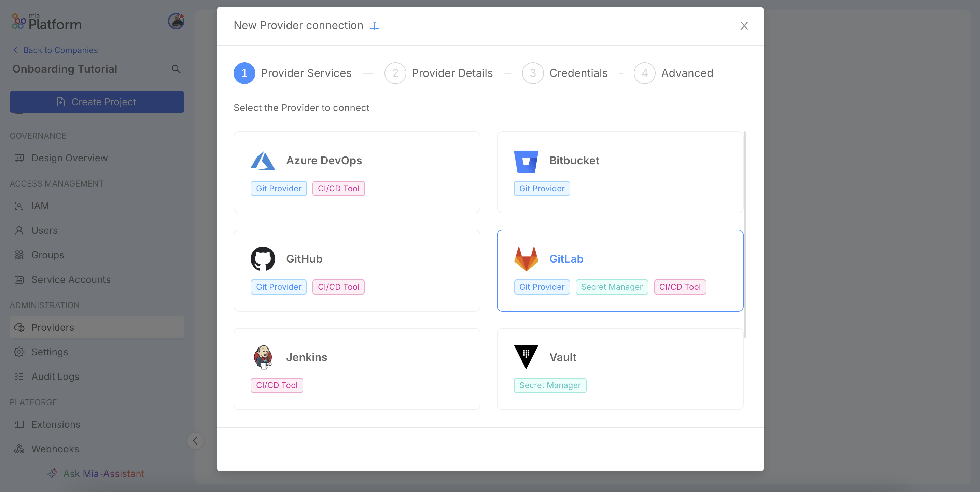Open Groups in sidebar
980x492 pixels.
97,255
